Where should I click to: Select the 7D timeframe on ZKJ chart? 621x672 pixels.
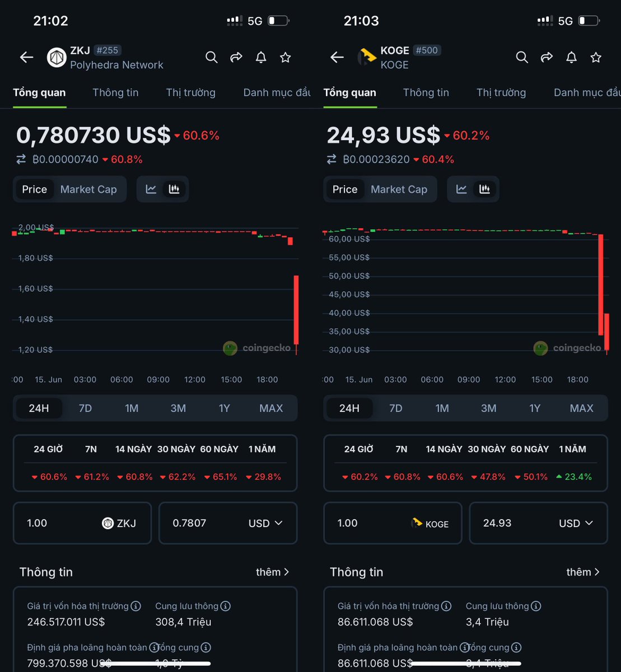coord(85,408)
